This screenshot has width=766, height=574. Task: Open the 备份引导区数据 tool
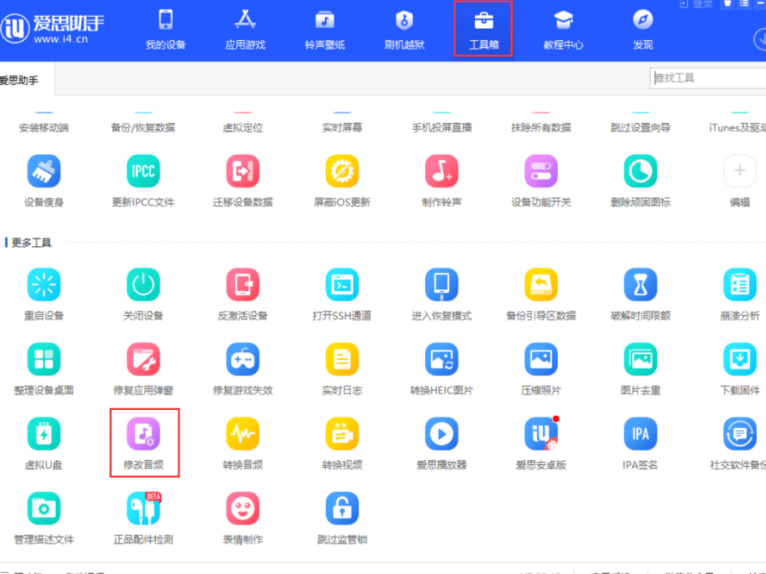[x=541, y=285]
